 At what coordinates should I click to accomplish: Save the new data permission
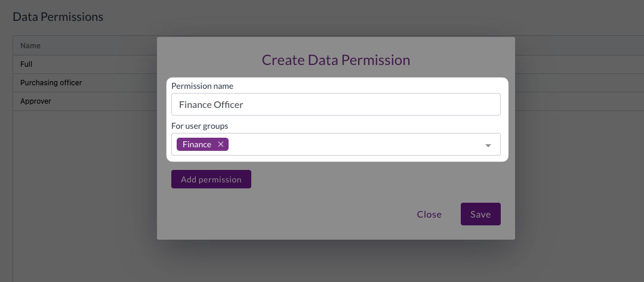point(480,215)
